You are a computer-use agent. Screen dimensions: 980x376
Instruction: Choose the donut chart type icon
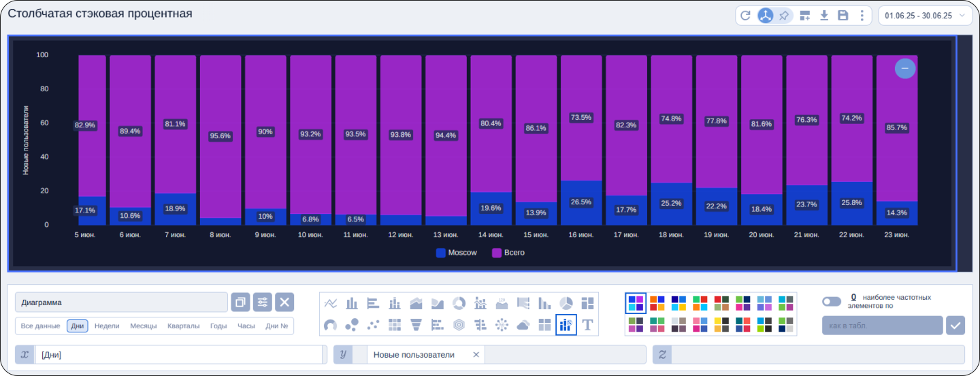459,303
